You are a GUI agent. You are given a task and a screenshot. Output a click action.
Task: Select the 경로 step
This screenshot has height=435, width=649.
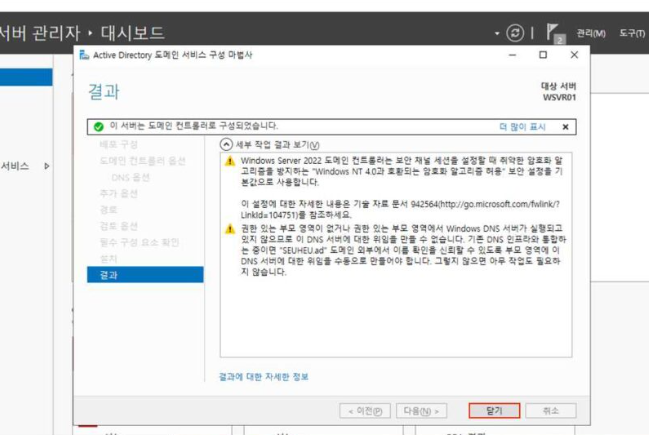click(x=108, y=209)
